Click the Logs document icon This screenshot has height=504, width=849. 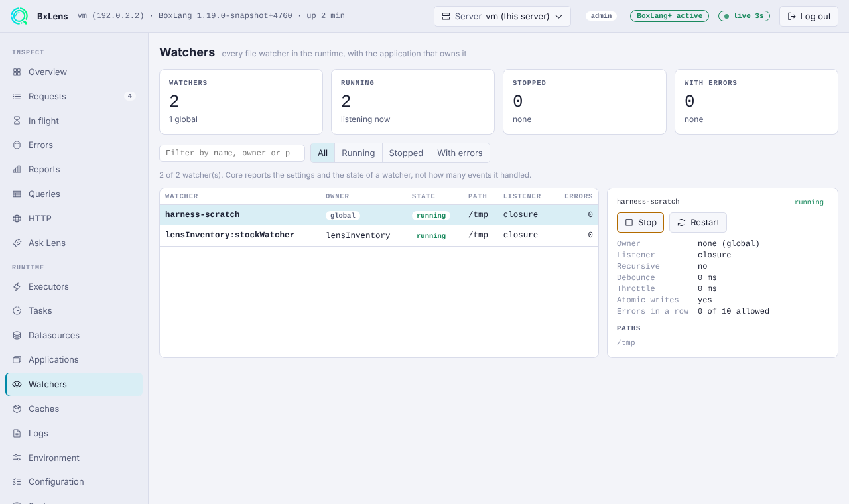point(17,433)
